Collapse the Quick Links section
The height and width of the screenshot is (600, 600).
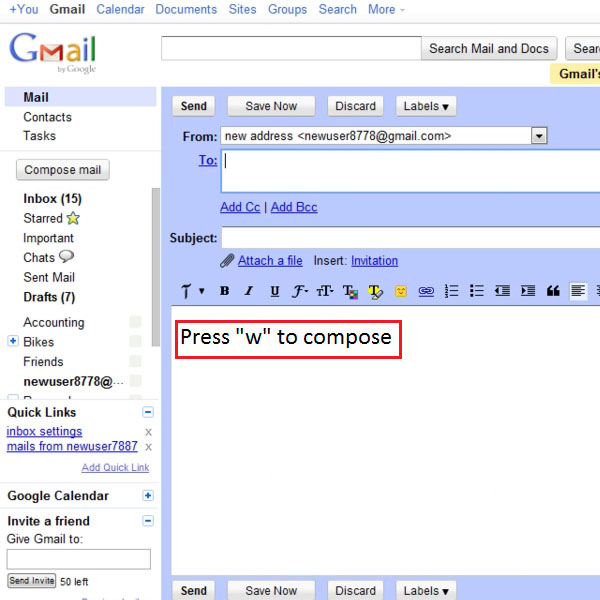coord(148,412)
